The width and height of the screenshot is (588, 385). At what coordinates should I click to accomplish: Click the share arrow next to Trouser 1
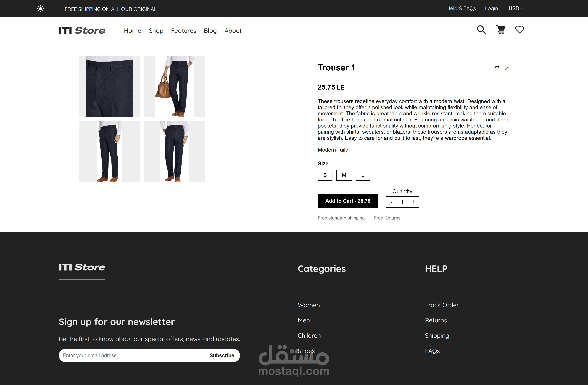click(507, 68)
